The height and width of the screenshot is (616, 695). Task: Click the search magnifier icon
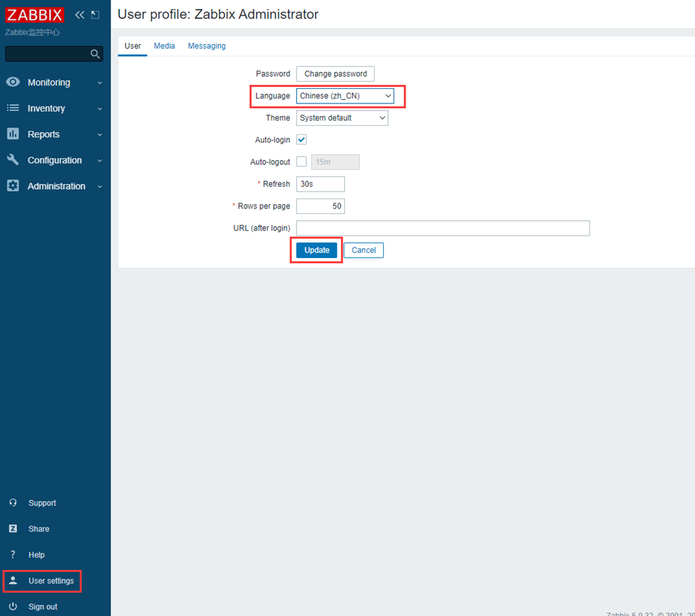(95, 54)
